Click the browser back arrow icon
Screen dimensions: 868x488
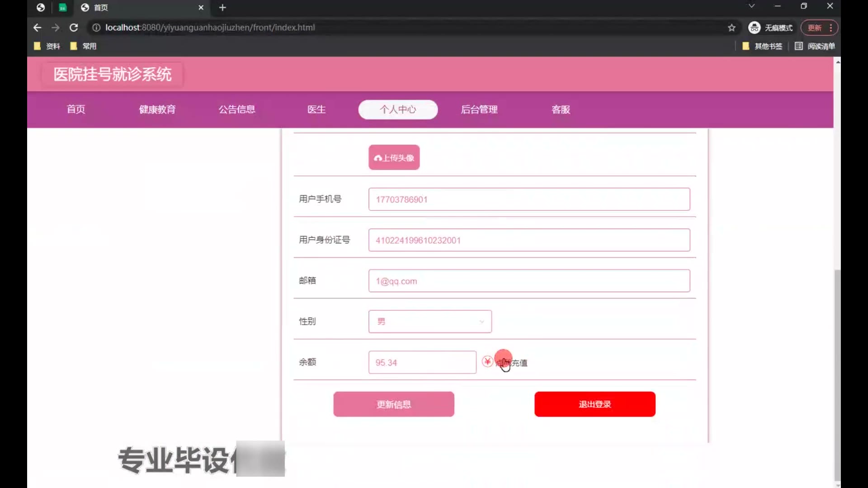(x=37, y=28)
